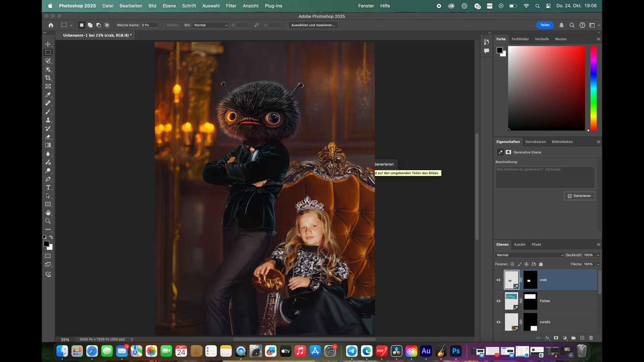Screen dimensions: 644x362
Task: Click Auswählen und maskieren button
Action: coord(313,25)
